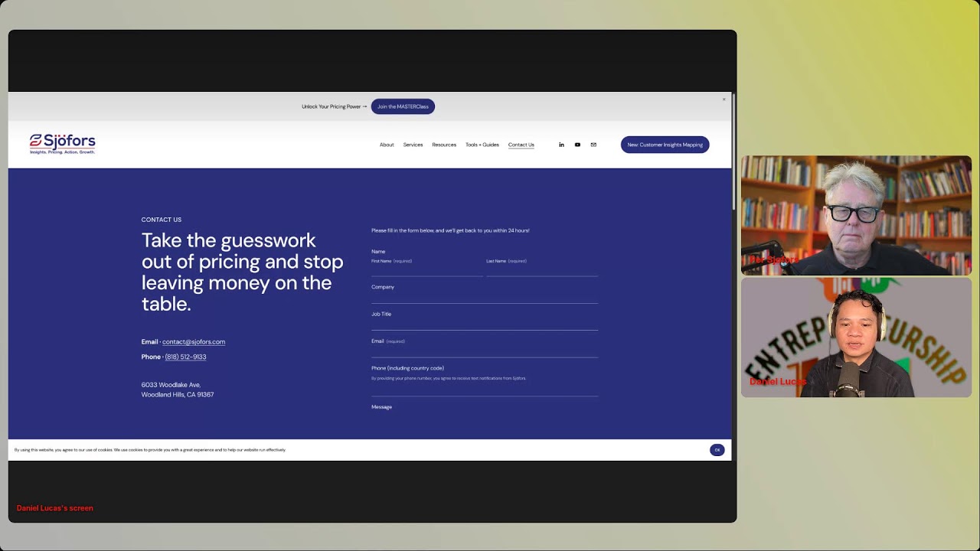Open Tools + Guides menu item
This screenshot has height=551, width=980.
coord(482,145)
